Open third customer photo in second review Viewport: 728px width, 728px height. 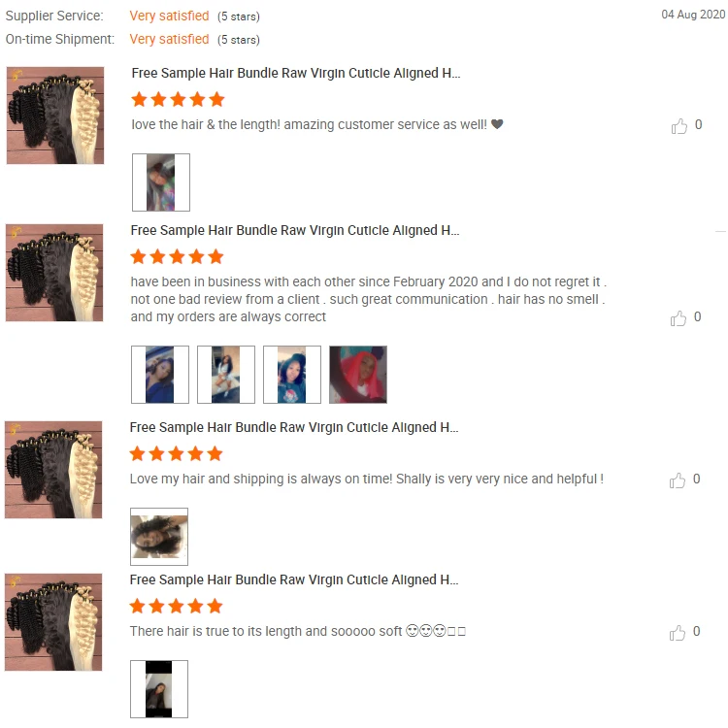tap(292, 375)
